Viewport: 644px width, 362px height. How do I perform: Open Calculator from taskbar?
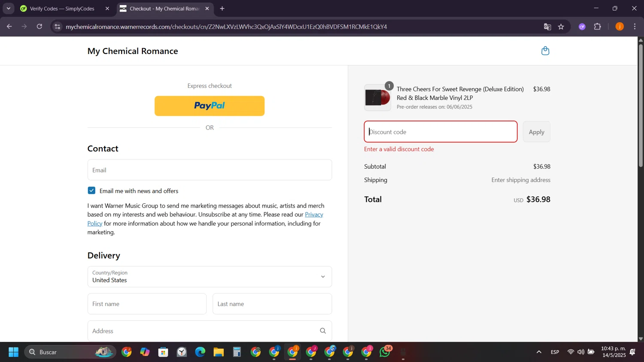237,352
